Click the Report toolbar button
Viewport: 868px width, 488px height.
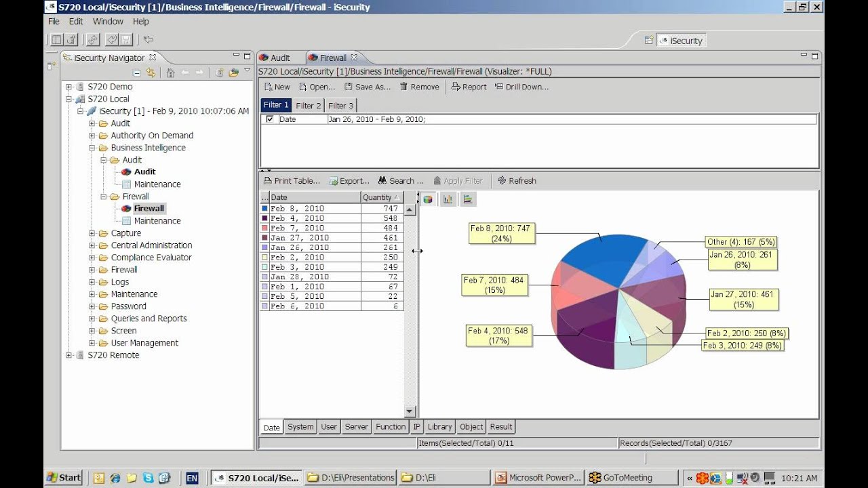(469, 87)
